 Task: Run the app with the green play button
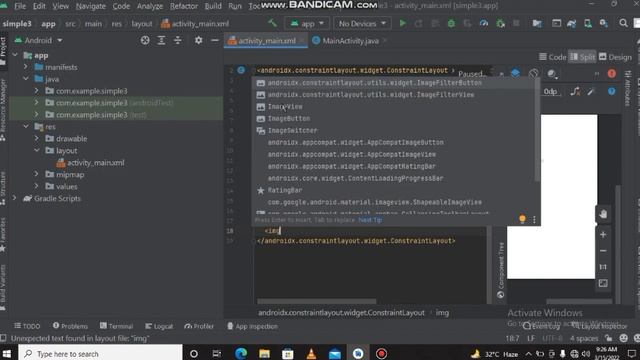pos(402,23)
